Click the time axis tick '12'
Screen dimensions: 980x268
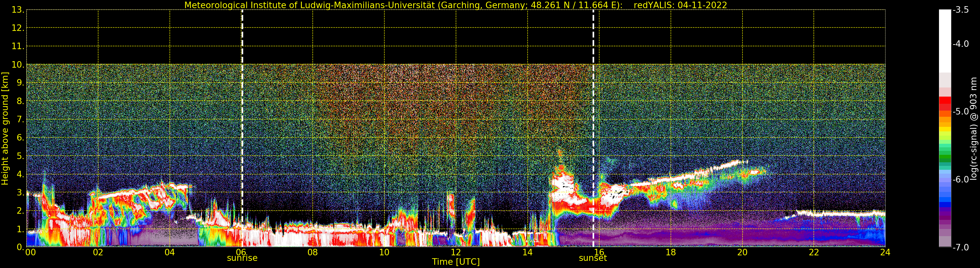click(x=456, y=252)
